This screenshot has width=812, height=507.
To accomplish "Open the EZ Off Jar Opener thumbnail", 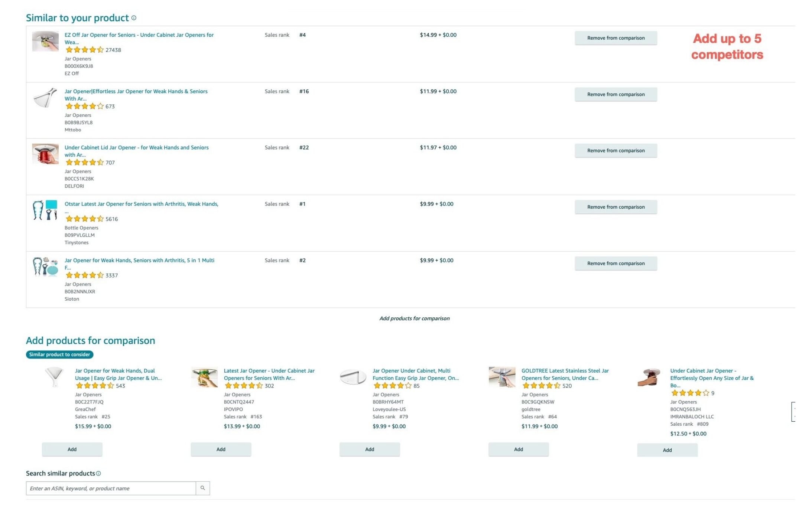I will tap(45, 41).
